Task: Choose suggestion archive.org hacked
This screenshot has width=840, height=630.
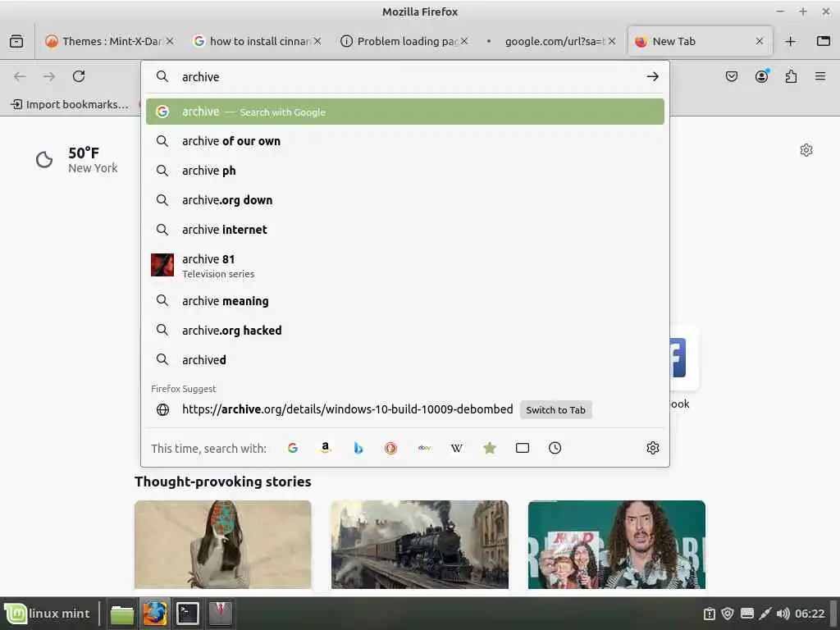Action: point(405,331)
